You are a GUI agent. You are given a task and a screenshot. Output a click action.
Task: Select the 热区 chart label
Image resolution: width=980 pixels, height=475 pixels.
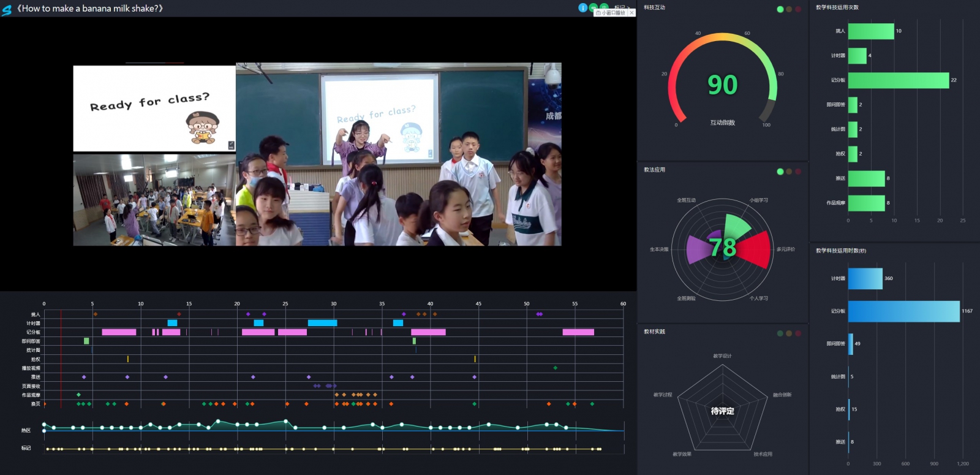tap(26, 430)
